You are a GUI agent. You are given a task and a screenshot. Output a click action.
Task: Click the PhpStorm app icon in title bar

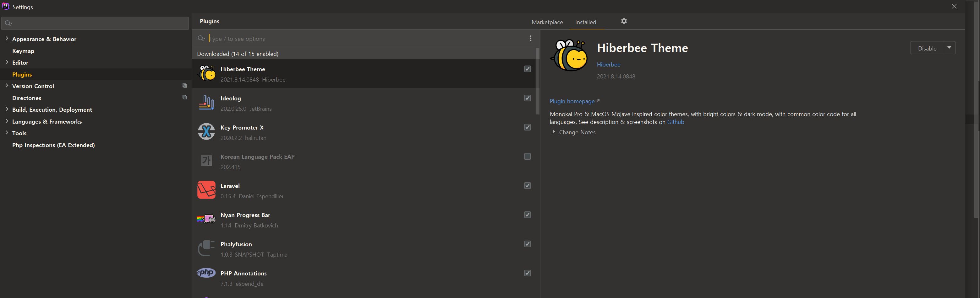6,7
